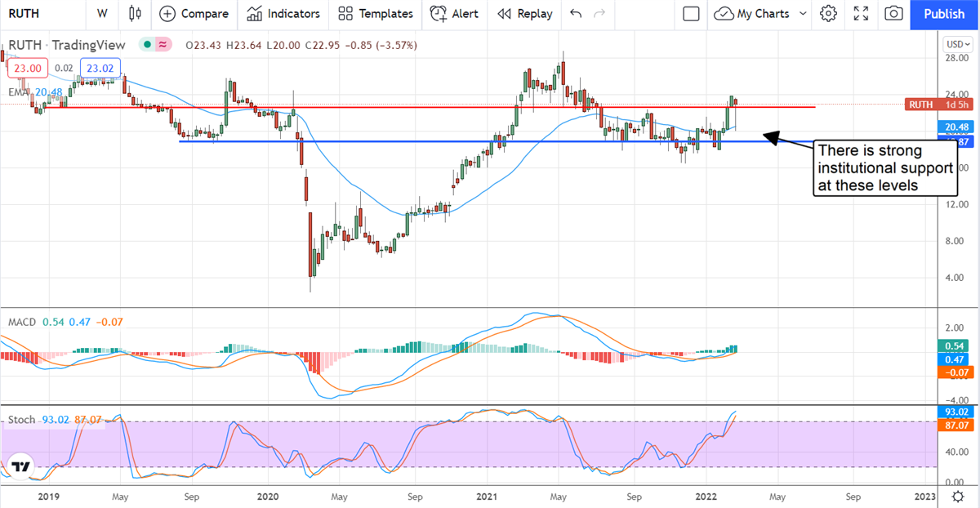The width and height of the screenshot is (980, 508).
Task: Start bar Replay mode
Action: (x=524, y=14)
